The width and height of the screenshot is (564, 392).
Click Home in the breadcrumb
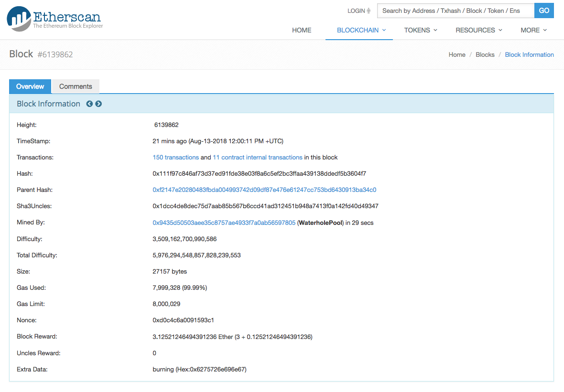coord(456,54)
